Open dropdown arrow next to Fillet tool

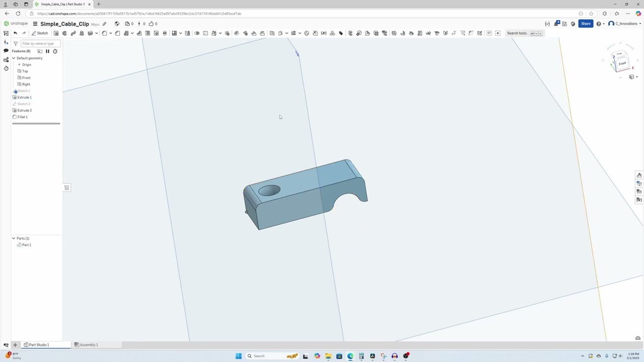point(110,33)
